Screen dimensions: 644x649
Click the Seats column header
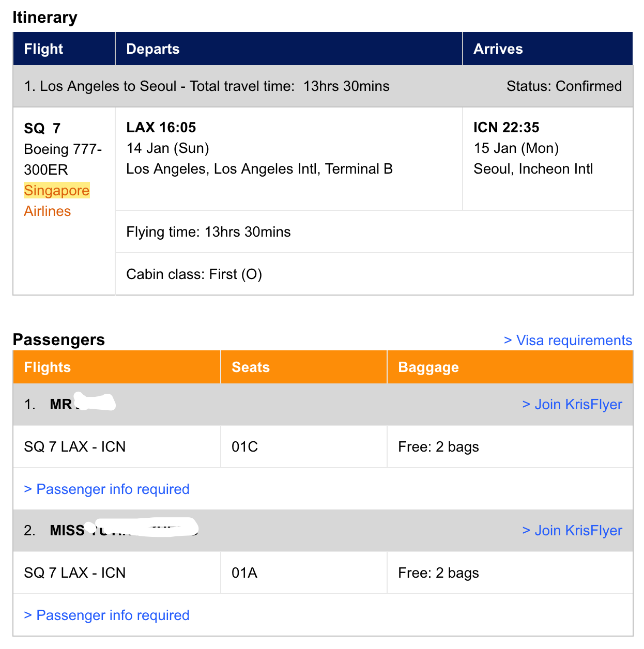pos(304,367)
